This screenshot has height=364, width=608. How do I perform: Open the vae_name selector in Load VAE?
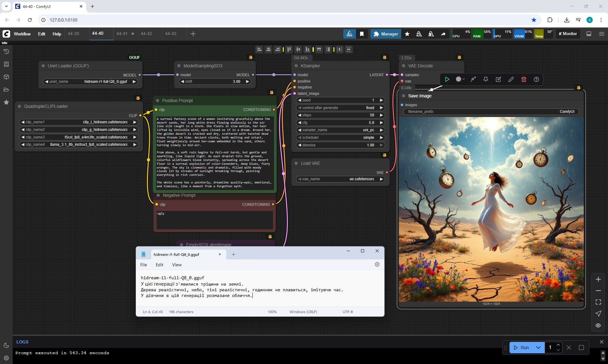pos(340,179)
